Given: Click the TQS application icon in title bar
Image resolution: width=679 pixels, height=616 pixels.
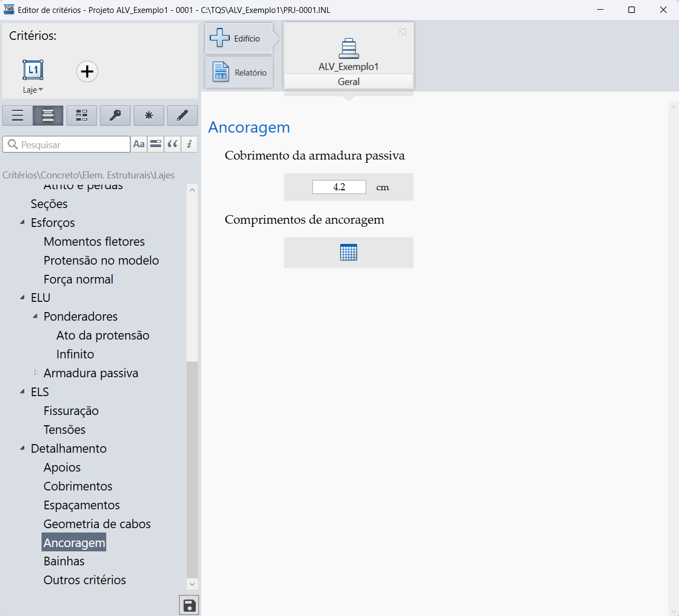Looking at the screenshot, I should [x=9, y=10].
